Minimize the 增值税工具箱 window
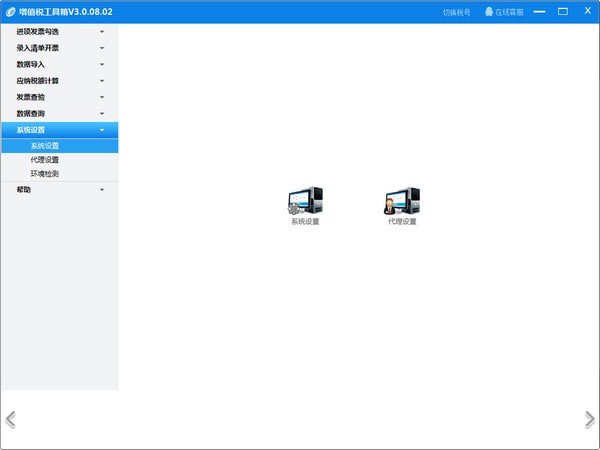The image size is (600, 450). 539,12
